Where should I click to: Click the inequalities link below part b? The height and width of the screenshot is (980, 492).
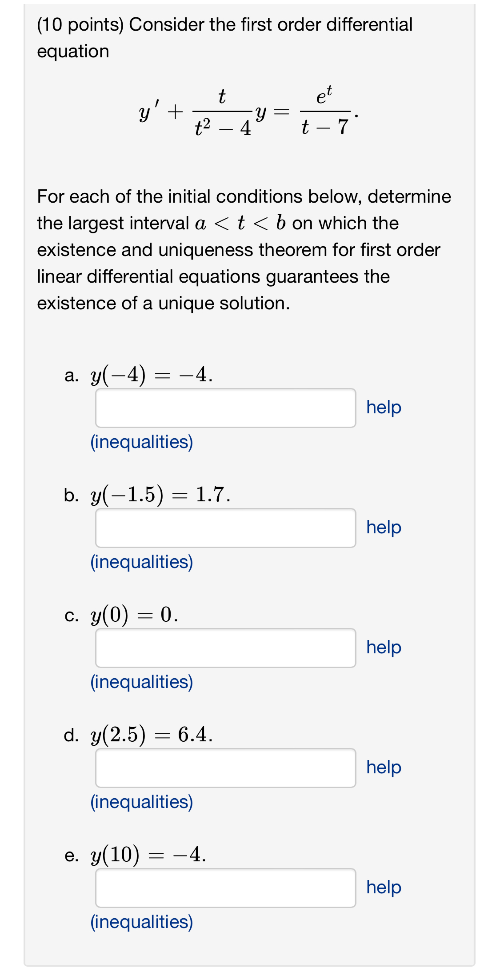click(141, 563)
